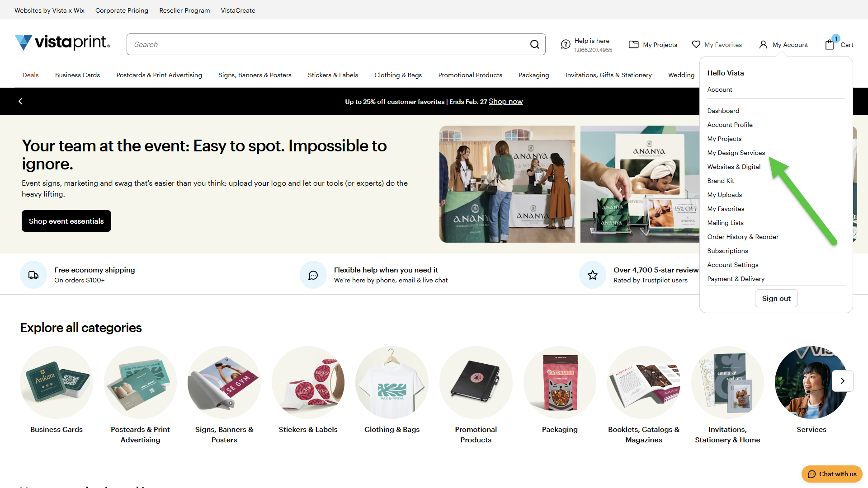The height and width of the screenshot is (488, 868).
Task: Open the VistaCreate link
Action: [238, 10]
